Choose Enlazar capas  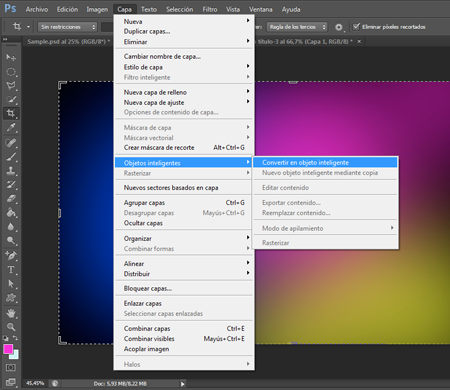pos(184,303)
